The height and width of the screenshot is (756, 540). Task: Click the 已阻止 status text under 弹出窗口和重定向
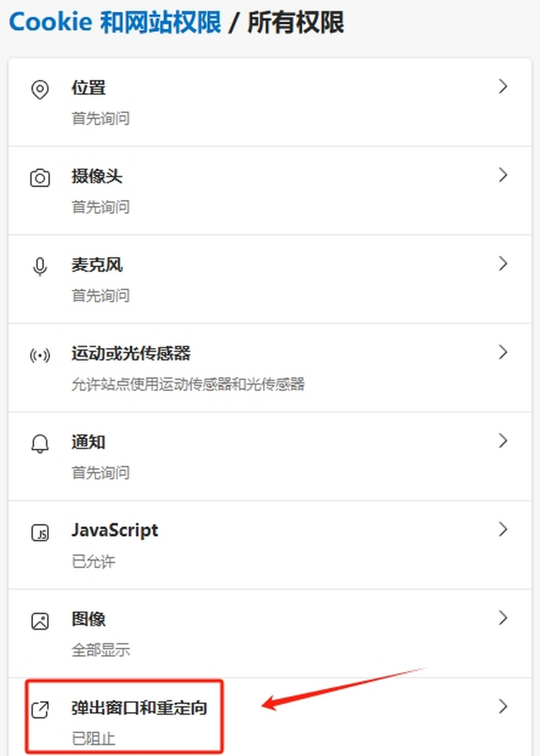pyautogui.click(x=93, y=738)
